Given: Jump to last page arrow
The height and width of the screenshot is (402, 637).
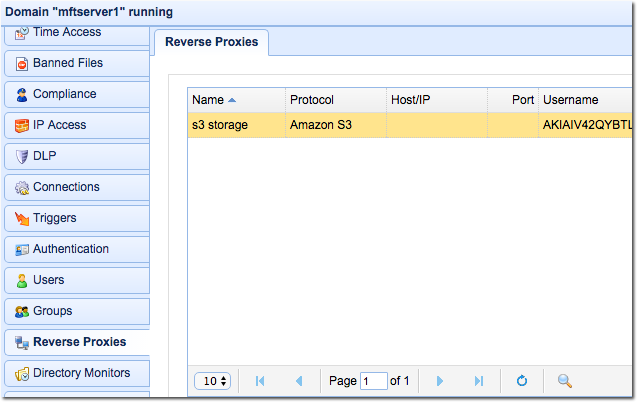Looking at the screenshot, I should click(479, 381).
